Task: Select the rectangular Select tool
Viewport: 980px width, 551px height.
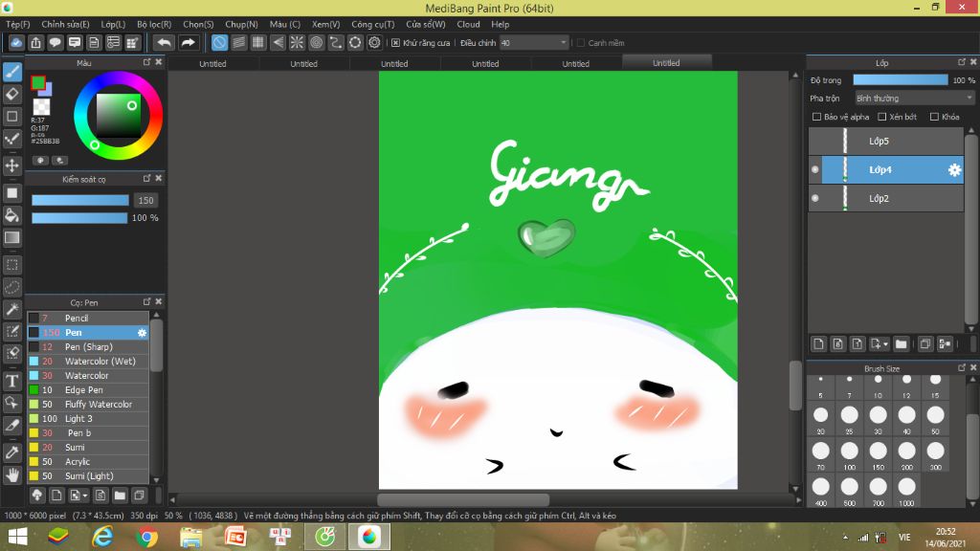Action: pos(11,265)
